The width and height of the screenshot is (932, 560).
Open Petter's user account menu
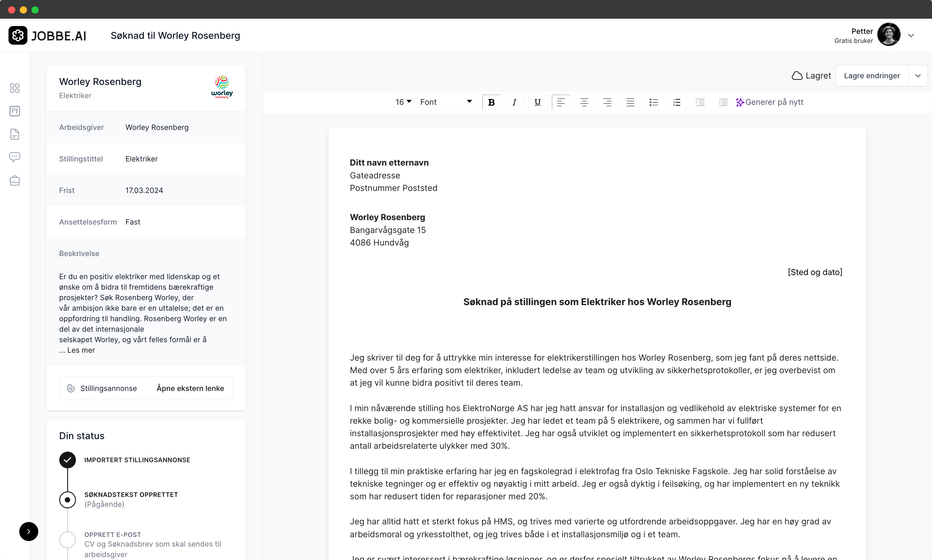tap(911, 35)
